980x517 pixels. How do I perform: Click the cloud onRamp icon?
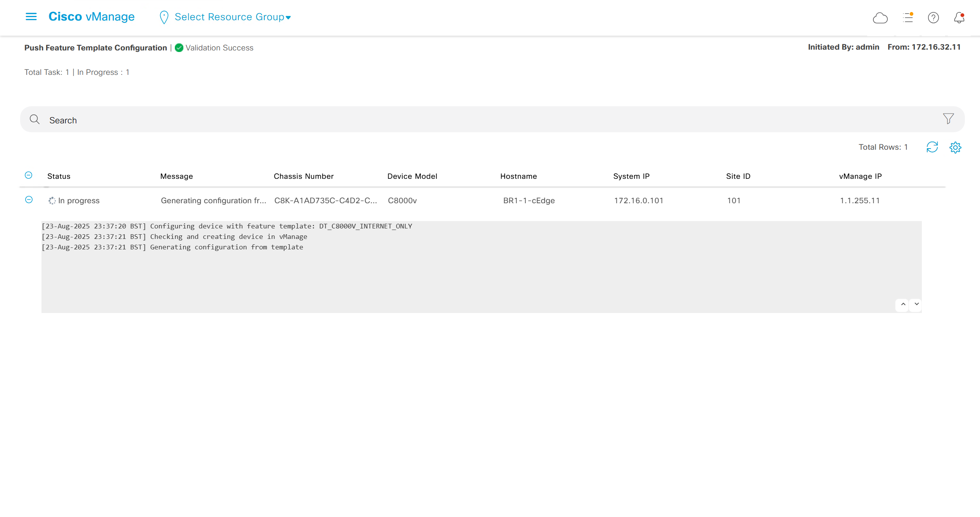point(880,18)
